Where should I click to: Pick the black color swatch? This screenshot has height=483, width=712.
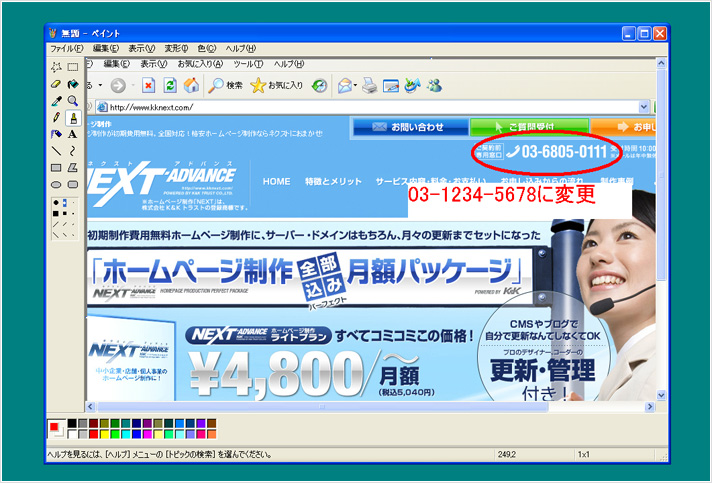pyautogui.click(x=72, y=424)
